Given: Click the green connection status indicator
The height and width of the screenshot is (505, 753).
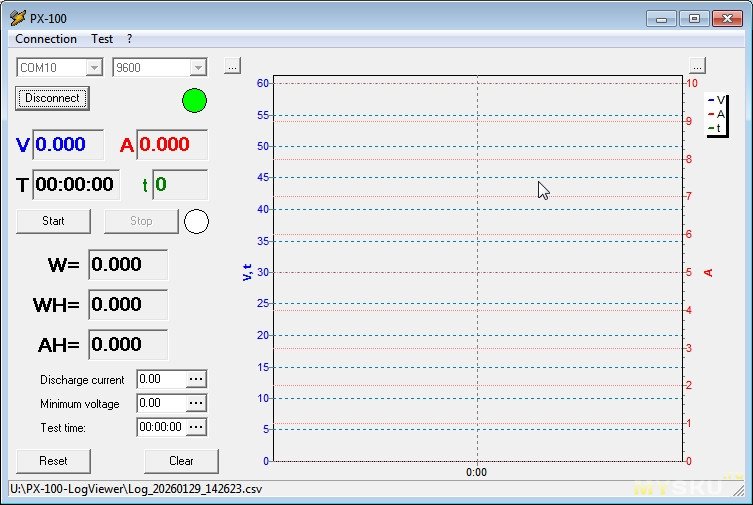Looking at the screenshot, I should click(x=194, y=100).
